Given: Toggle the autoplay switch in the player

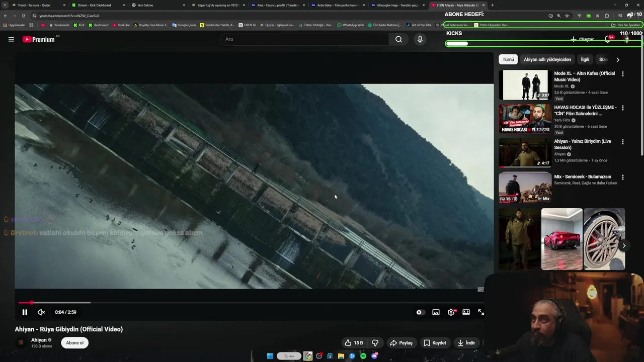Looking at the screenshot, I should 420,312.
